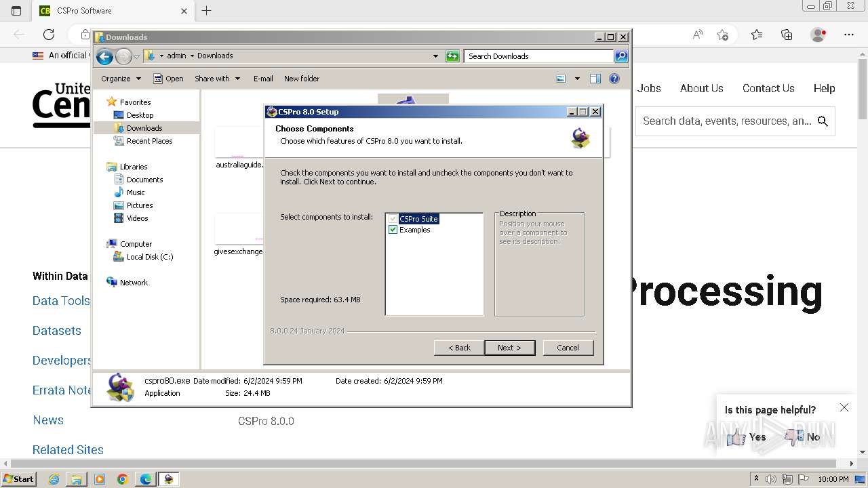
Task: Open the Organize menu
Action: pos(121,79)
